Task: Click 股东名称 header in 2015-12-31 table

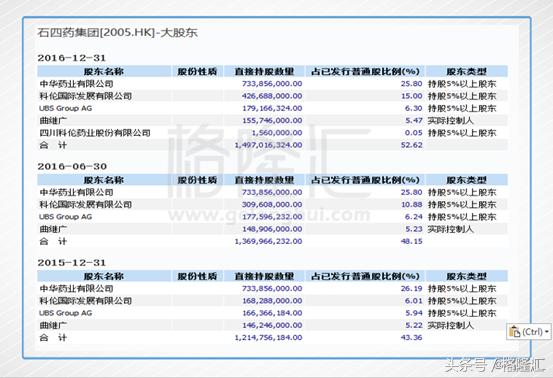Action: tap(104, 276)
